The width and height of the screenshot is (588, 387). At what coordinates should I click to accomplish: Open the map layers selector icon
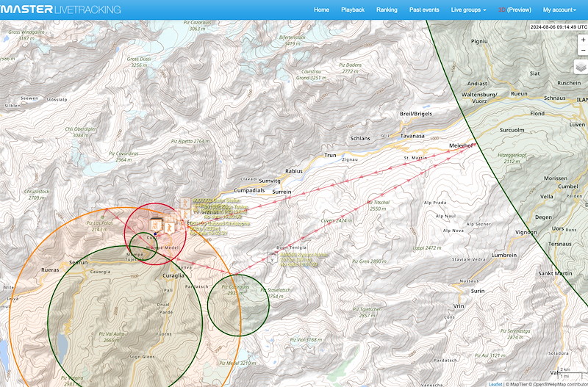pos(581,67)
